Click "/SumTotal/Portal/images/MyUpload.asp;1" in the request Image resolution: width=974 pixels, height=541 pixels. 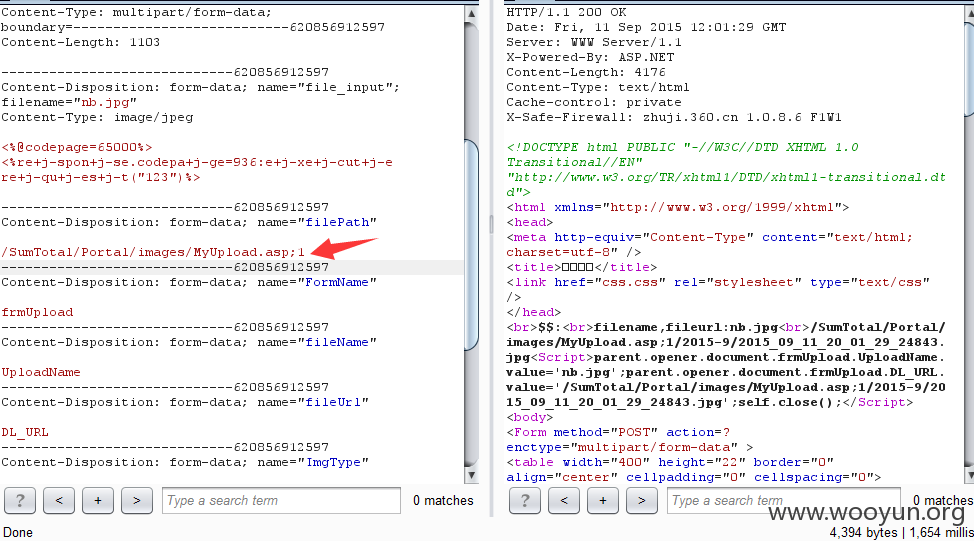click(x=153, y=252)
